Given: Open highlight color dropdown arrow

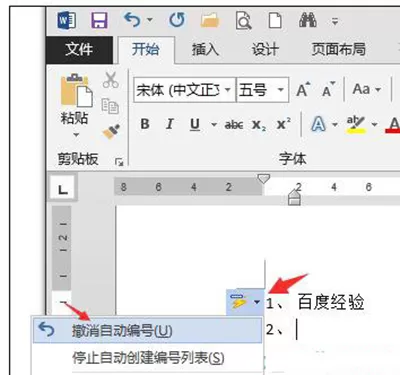Looking at the screenshot, I should 375,125.
